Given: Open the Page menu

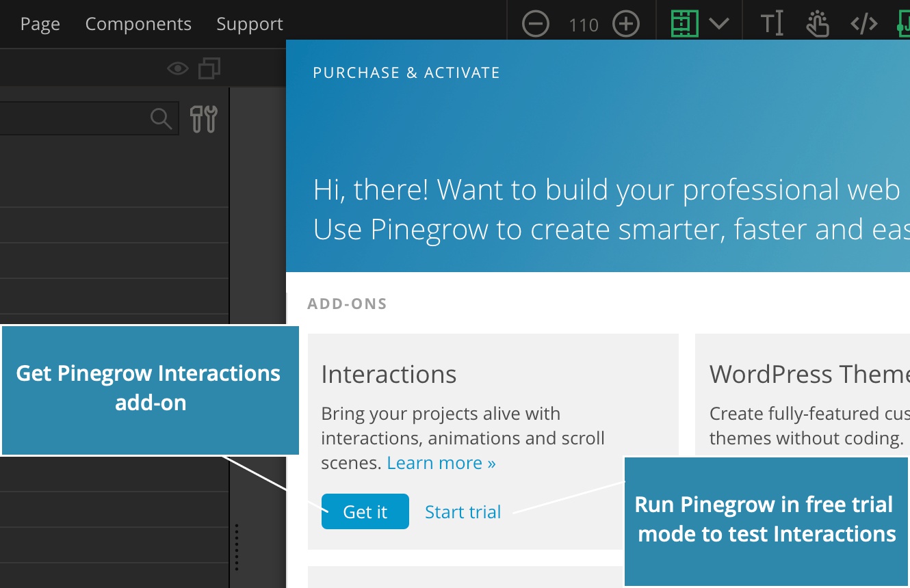Looking at the screenshot, I should [40, 24].
